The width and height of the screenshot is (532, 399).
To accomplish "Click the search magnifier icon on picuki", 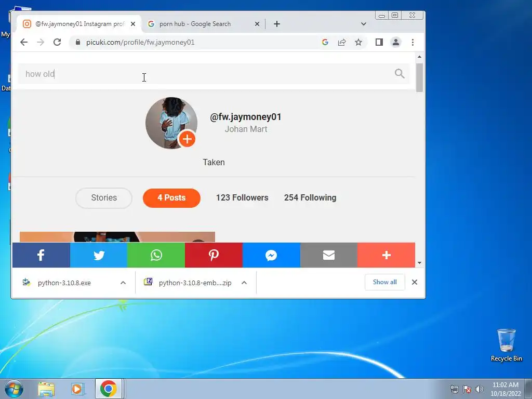I will (400, 73).
